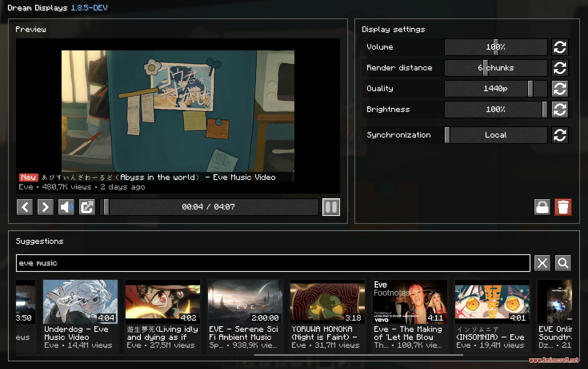Reset Synchronization with its refresh icon
The height and width of the screenshot is (369, 588).
pyautogui.click(x=560, y=135)
